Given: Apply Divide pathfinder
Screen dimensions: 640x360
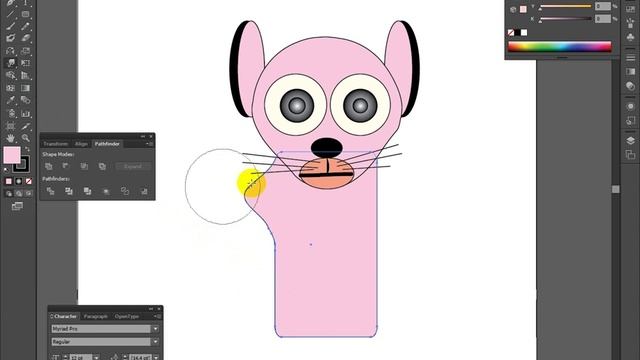Looking at the screenshot, I should point(50,191).
